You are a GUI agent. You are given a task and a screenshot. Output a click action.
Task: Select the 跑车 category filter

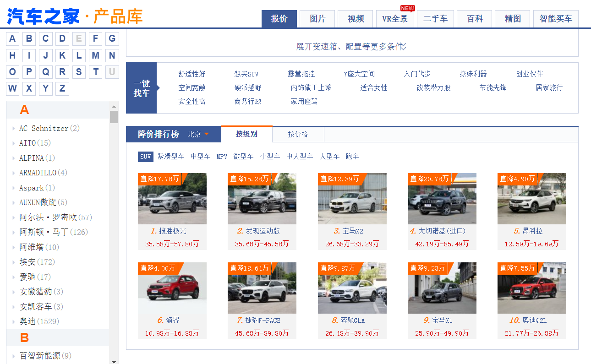click(352, 157)
